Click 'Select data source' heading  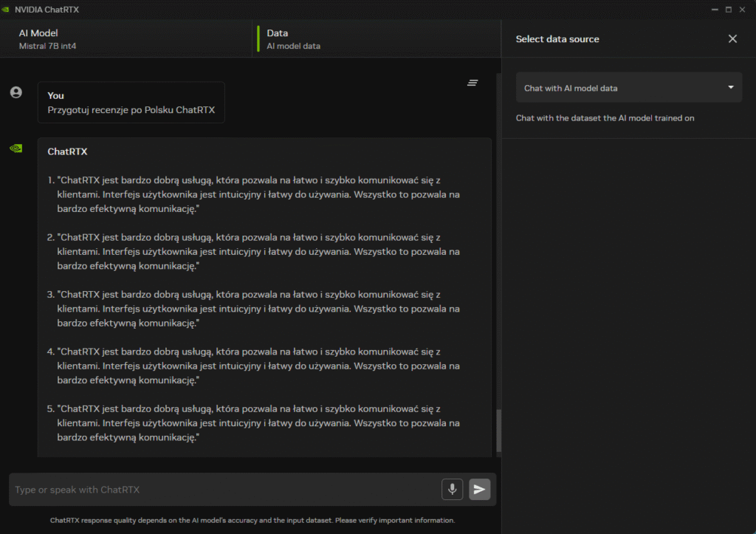(557, 39)
